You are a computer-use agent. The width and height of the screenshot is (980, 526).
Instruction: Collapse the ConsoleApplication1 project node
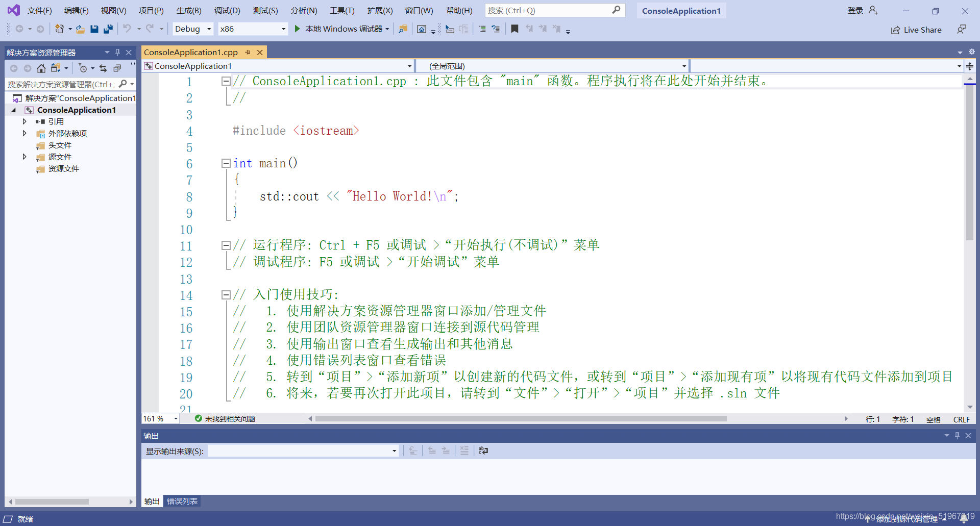pos(14,110)
